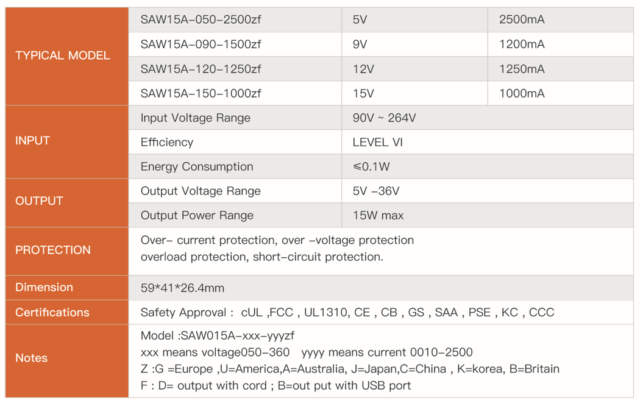The height and width of the screenshot is (403, 640).
Task: Select the Energy Consumption label
Action: click(197, 166)
